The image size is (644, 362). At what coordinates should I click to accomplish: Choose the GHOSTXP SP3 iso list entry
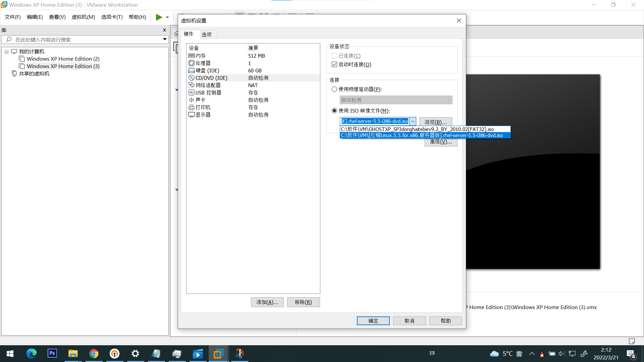pyautogui.click(x=417, y=129)
